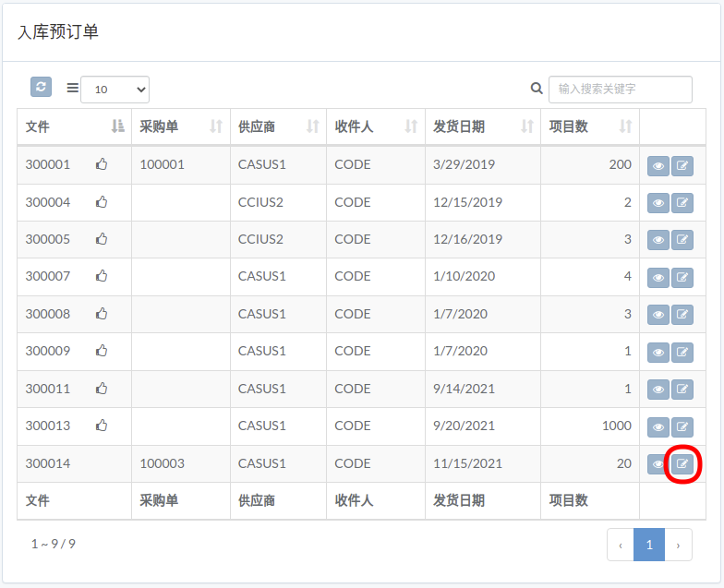Open edit icon for order 300008
This screenshot has height=588, width=724.
point(682,314)
